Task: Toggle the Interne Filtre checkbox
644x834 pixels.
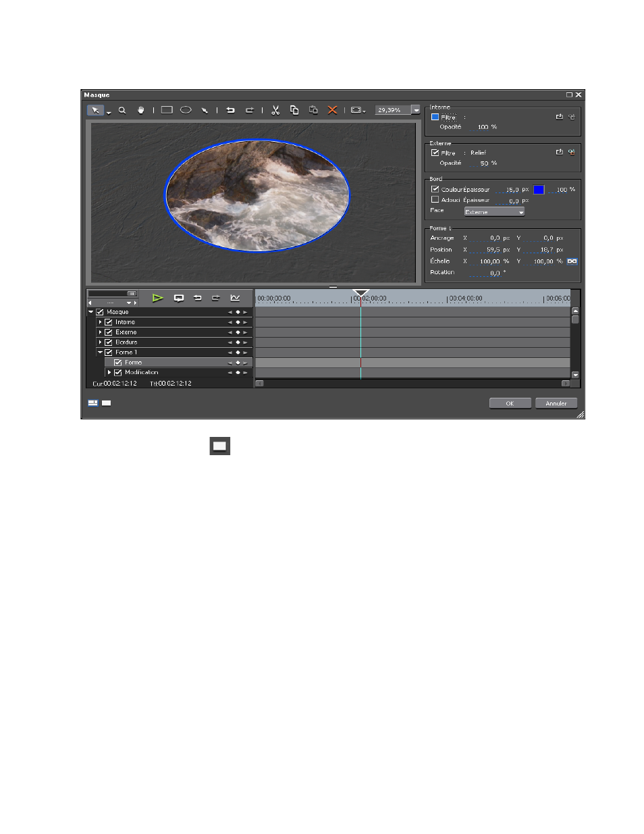Action: (x=435, y=117)
